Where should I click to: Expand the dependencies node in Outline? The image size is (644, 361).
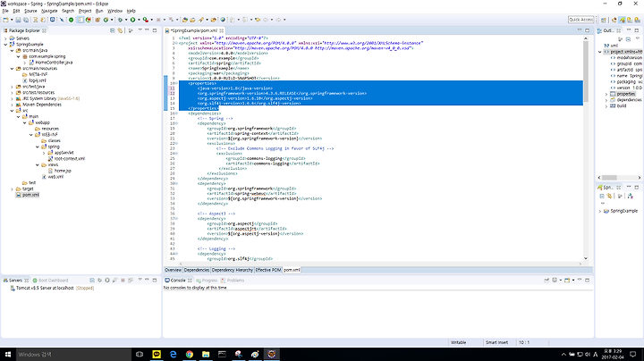pyautogui.click(x=606, y=100)
